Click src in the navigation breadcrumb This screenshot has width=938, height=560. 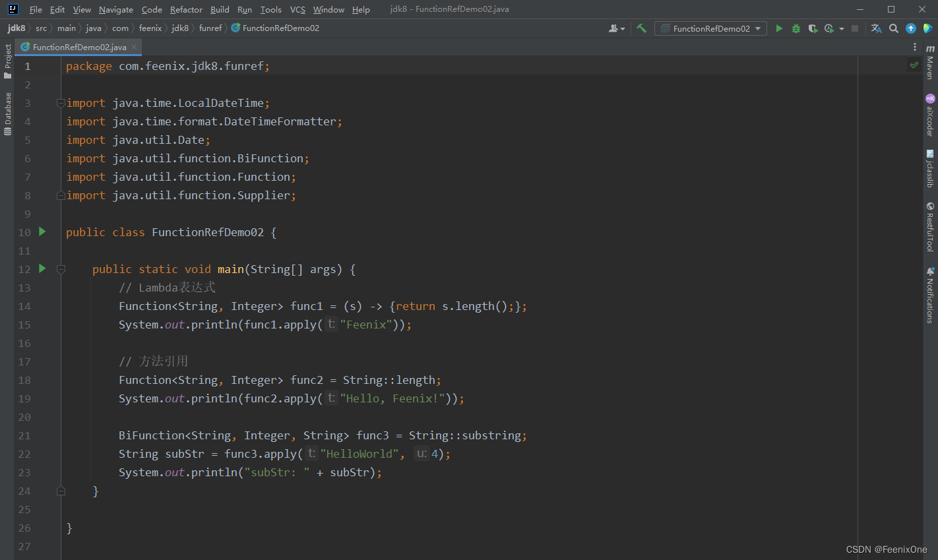pos(42,28)
